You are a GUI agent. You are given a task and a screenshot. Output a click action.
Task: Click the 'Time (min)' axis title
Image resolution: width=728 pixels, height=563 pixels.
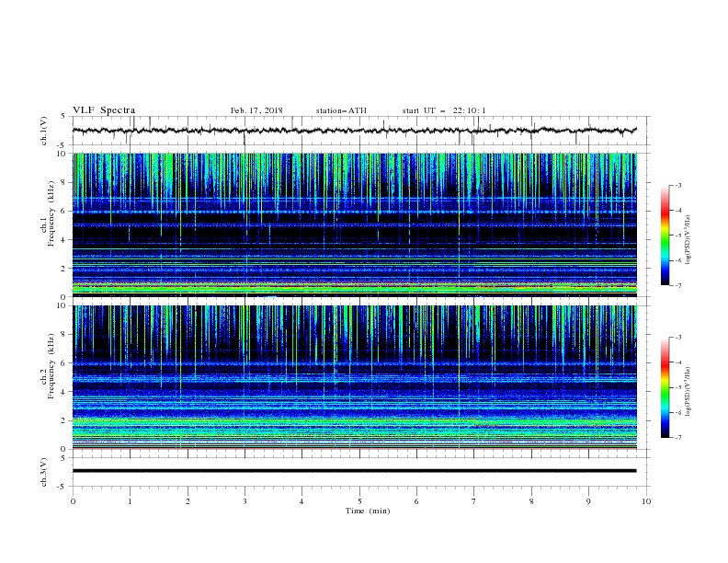coord(368,511)
